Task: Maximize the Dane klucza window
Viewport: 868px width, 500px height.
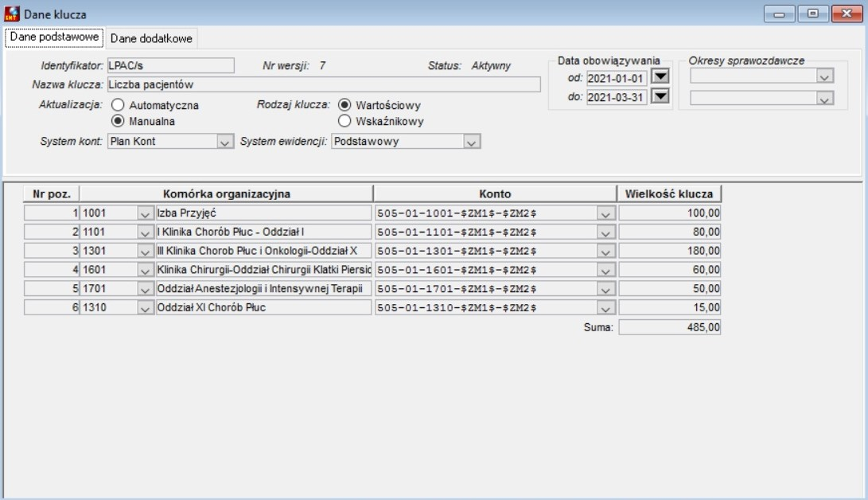Action: coord(812,14)
